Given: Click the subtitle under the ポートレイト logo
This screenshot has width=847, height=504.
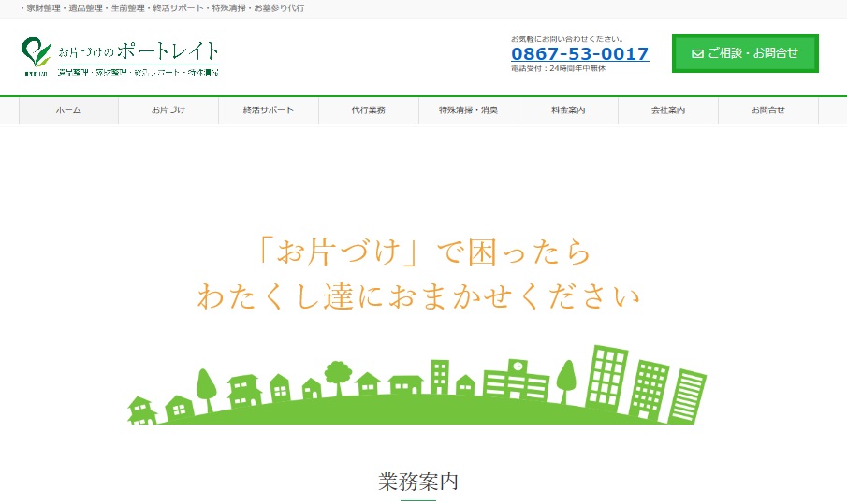Looking at the screenshot, I should 138,72.
